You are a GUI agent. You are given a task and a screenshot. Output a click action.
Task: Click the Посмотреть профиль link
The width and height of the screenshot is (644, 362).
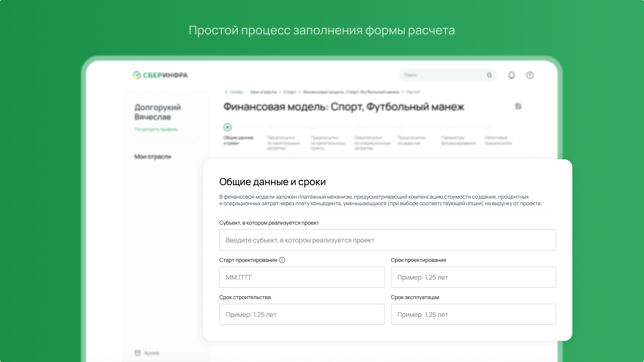(156, 129)
